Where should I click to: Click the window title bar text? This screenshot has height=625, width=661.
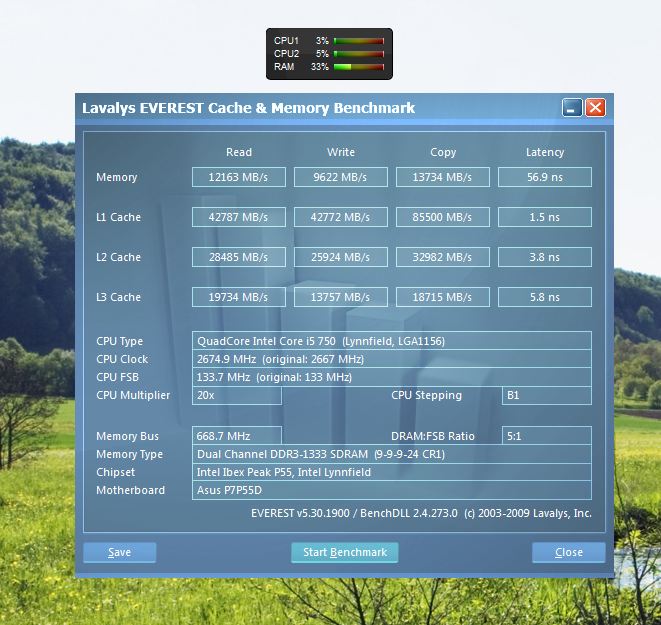click(248, 108)
